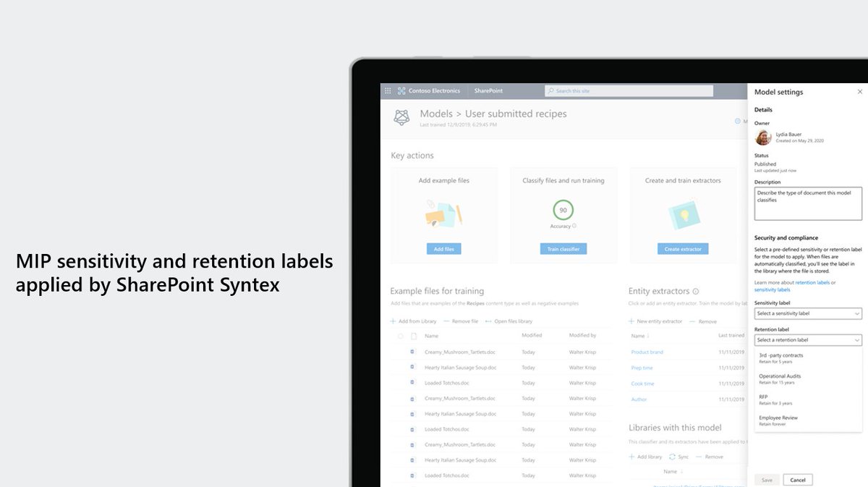Click the Add library command

(x=645, y=457)
